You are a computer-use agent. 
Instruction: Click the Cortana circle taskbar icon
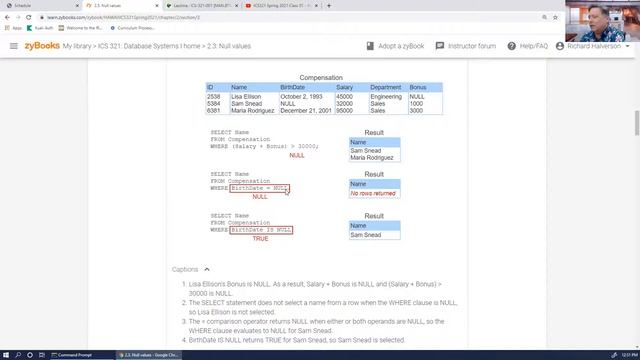click(30, 355)
